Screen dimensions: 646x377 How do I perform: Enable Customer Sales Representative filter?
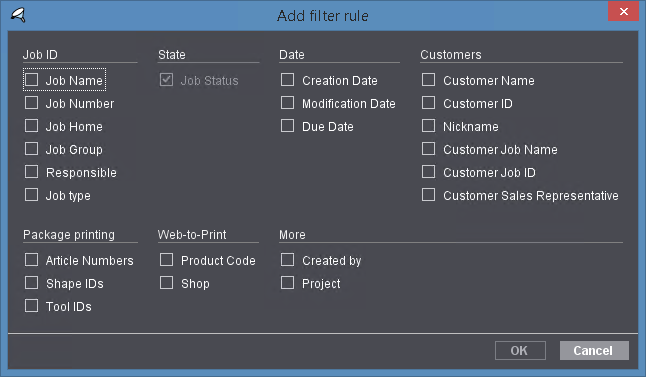tap(428, 195)
